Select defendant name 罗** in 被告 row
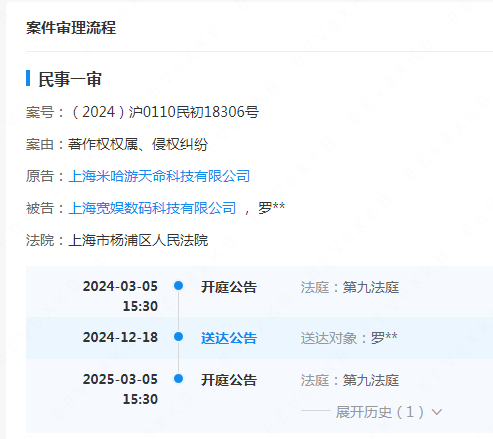This screenshot has height=439, width=493. click(271, 208)
